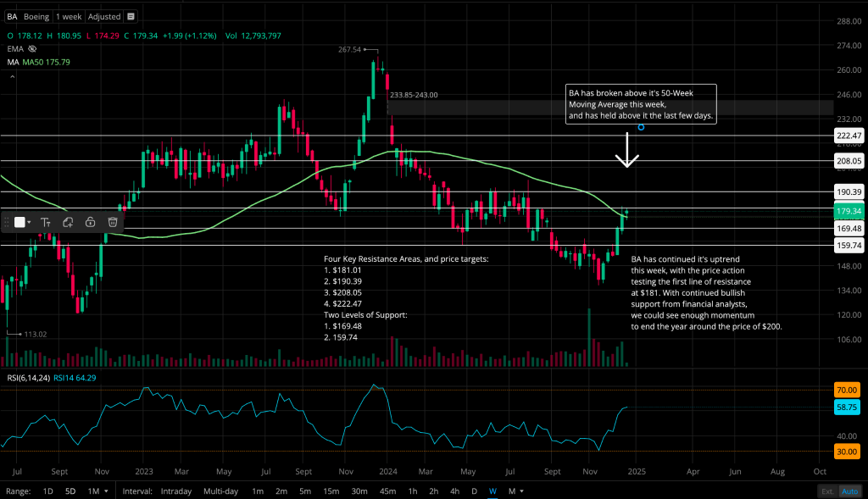Toggle EMA indicator visibility eye
Image resolution: width=868 pixels, height=499 pixels.
(33, 49)
